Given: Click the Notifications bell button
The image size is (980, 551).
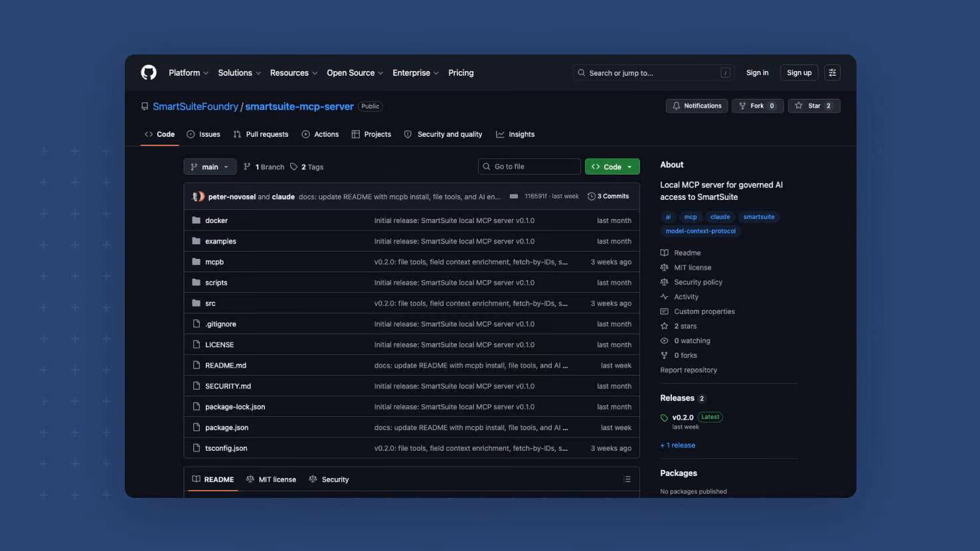Looking at the screenshot, I should (x=696, y=106).
